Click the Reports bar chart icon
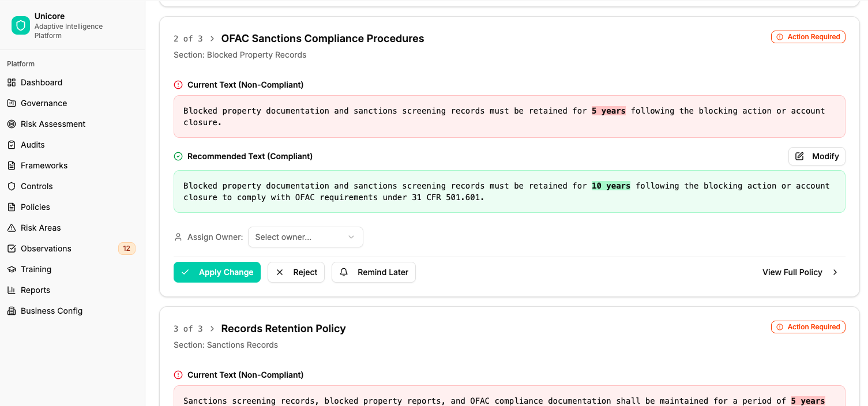This screenshot has width=868, height=406. [12, 290]
